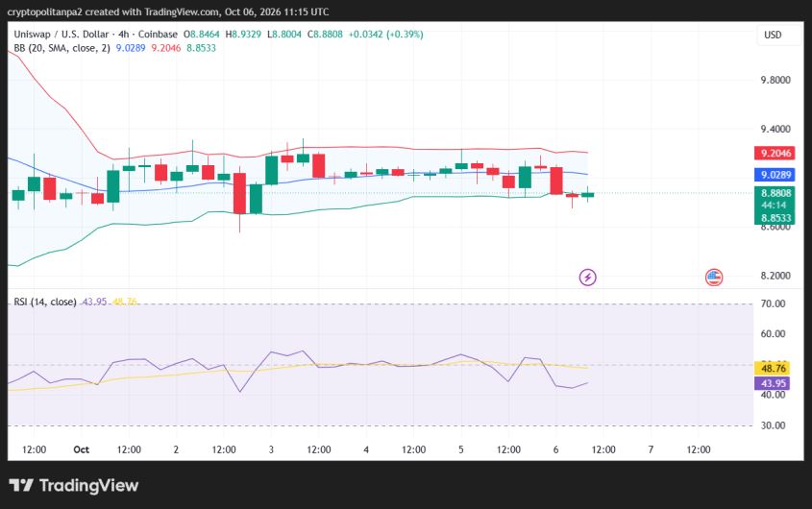Click the +0.0342 (+0.39%) change value
This screenshot has width=812, height=509.
[385, 35]
